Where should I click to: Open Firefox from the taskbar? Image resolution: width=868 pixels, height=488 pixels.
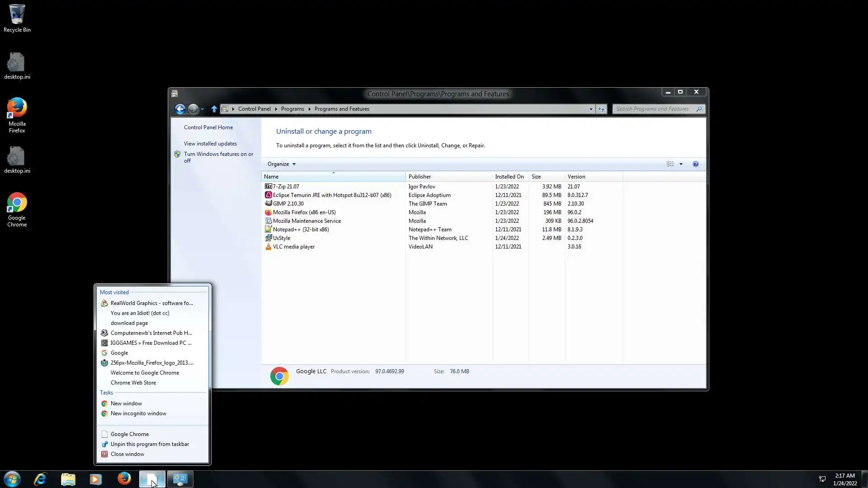[x=124, y=479]
